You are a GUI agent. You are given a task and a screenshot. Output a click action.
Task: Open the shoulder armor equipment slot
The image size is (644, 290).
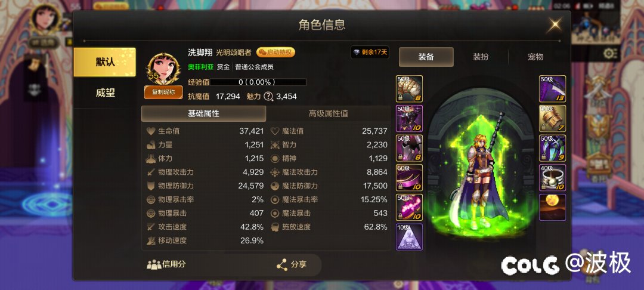[x=409, y=89]
